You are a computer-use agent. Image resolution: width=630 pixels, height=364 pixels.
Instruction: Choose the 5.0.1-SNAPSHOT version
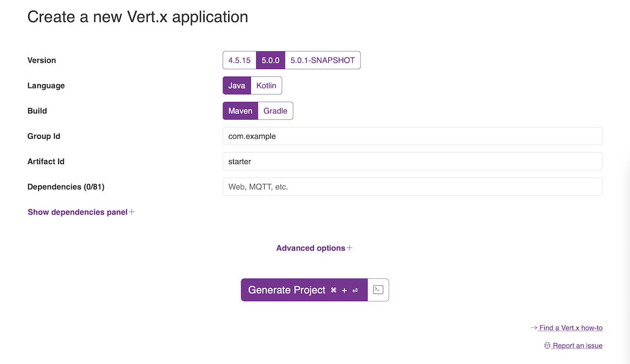click(323, 60)
